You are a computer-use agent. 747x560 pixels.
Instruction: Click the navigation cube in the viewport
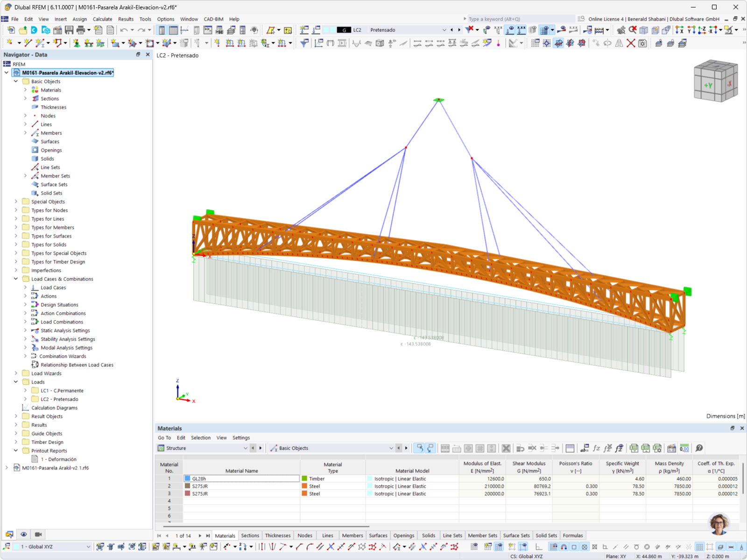716,81
